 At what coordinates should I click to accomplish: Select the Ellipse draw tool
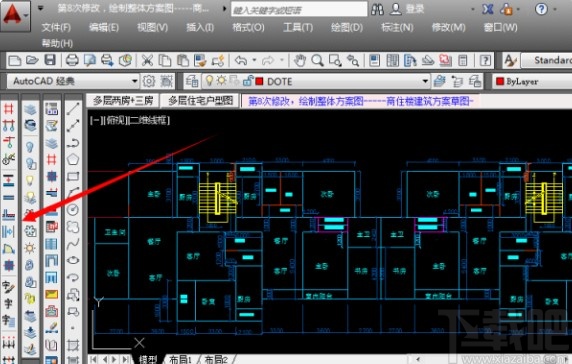click(73, 260)
